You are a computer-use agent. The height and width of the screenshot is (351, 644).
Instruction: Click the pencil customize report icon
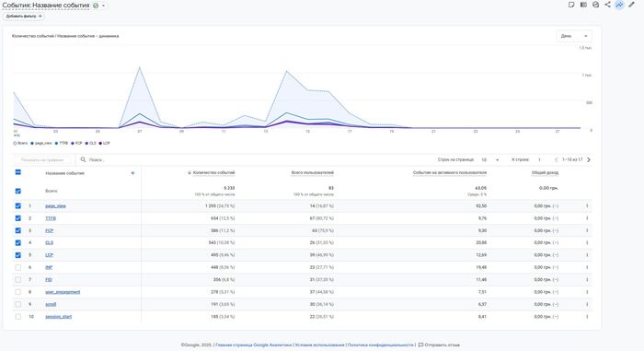632,5
